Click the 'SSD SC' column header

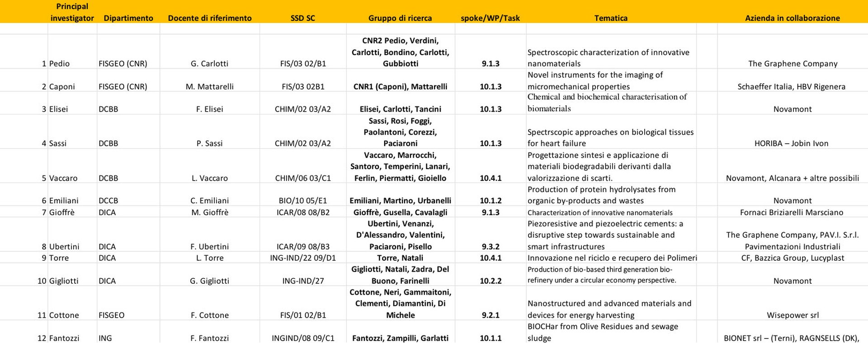[303, 18]
